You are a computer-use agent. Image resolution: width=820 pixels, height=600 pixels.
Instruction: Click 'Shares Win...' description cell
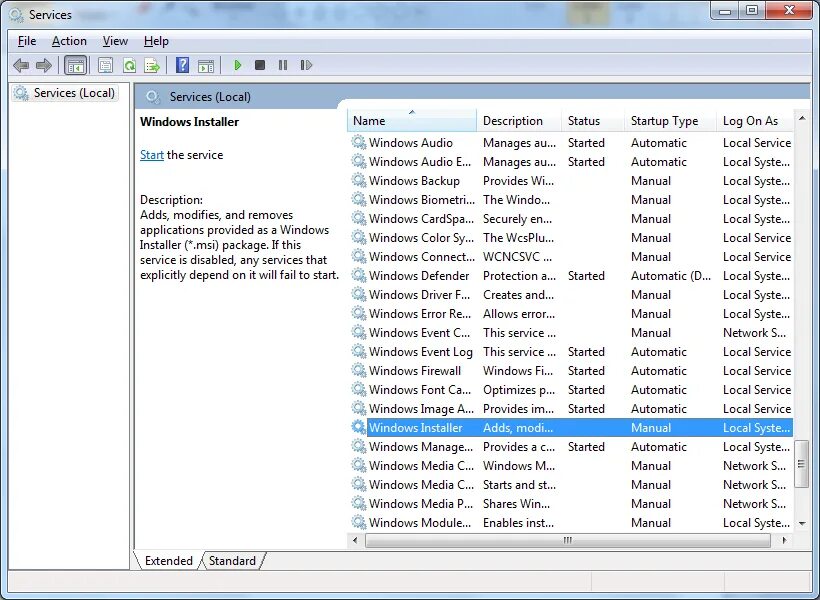tap(516, 503)
